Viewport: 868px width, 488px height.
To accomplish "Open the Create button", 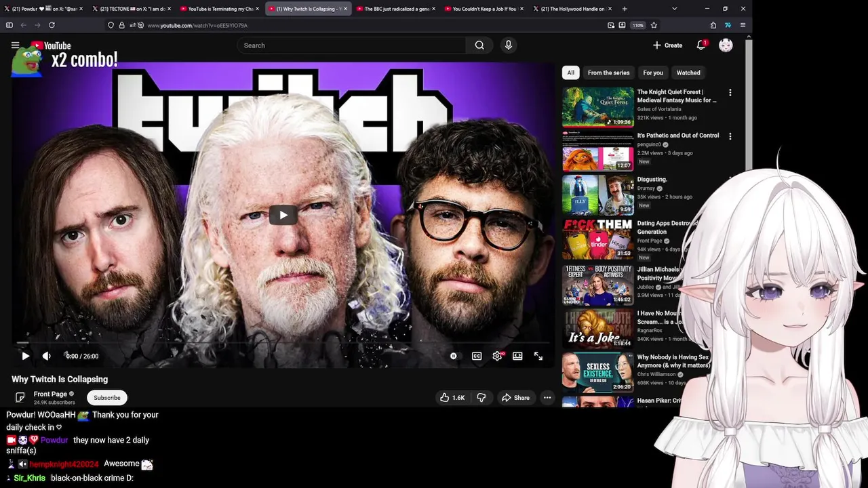I will click(668, 45).
